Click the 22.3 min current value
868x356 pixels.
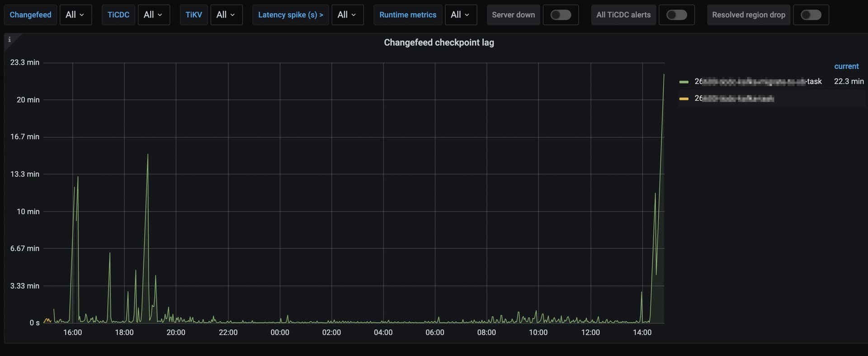tap(849, 81)
